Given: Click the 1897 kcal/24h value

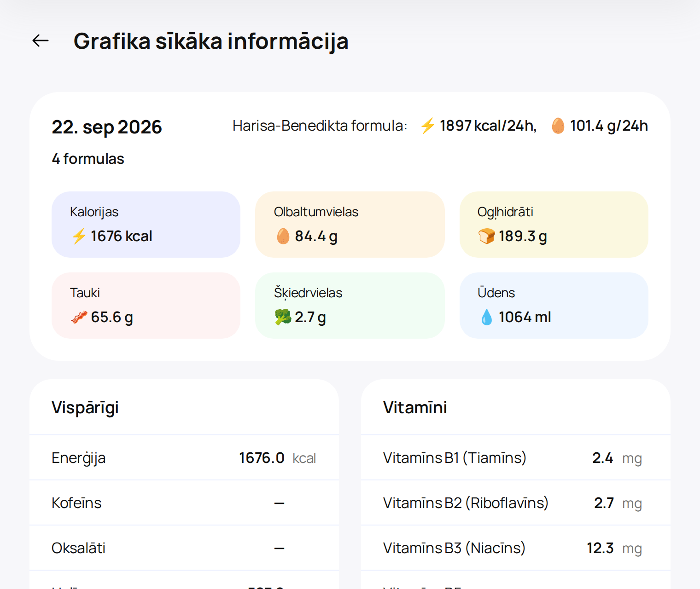Looking at the screenshot, I should point(488,126).
